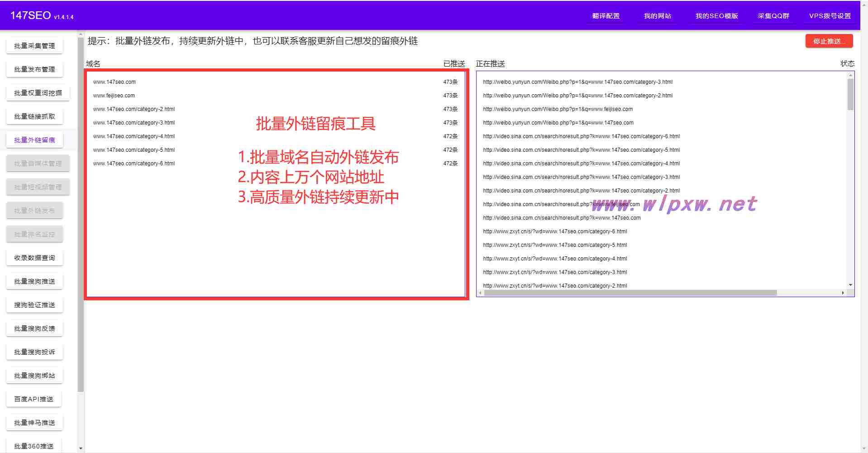Open 批量360推送 in the sidebar

33,446
